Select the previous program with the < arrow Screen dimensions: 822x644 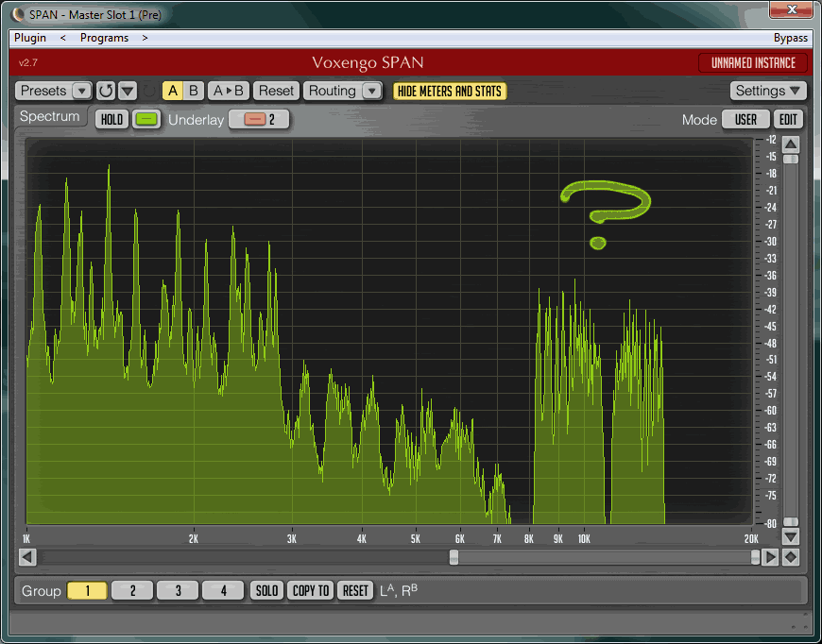63,38
